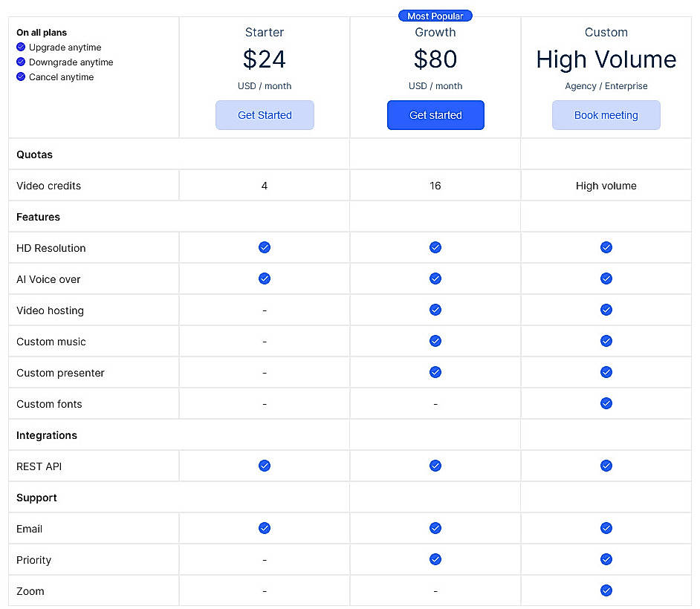Click the HD Resolution checkmark under Starter

pyautogui.click(x=265, y=247)
